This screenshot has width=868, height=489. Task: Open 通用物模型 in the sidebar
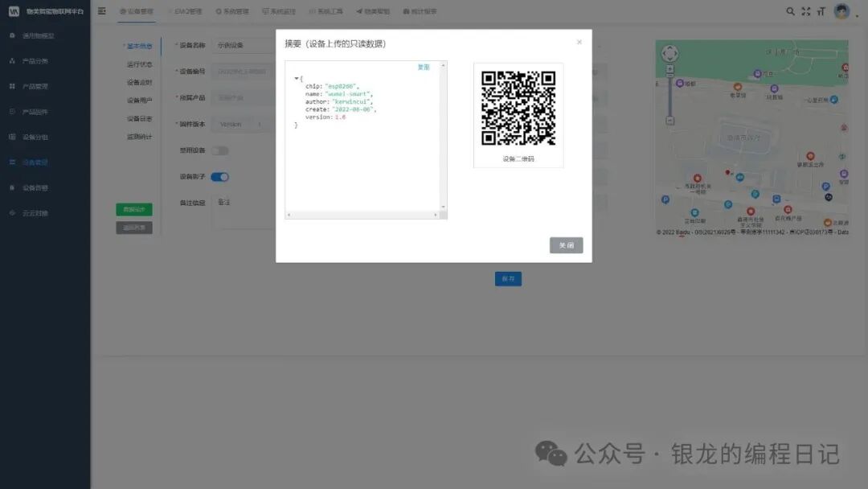39,35
